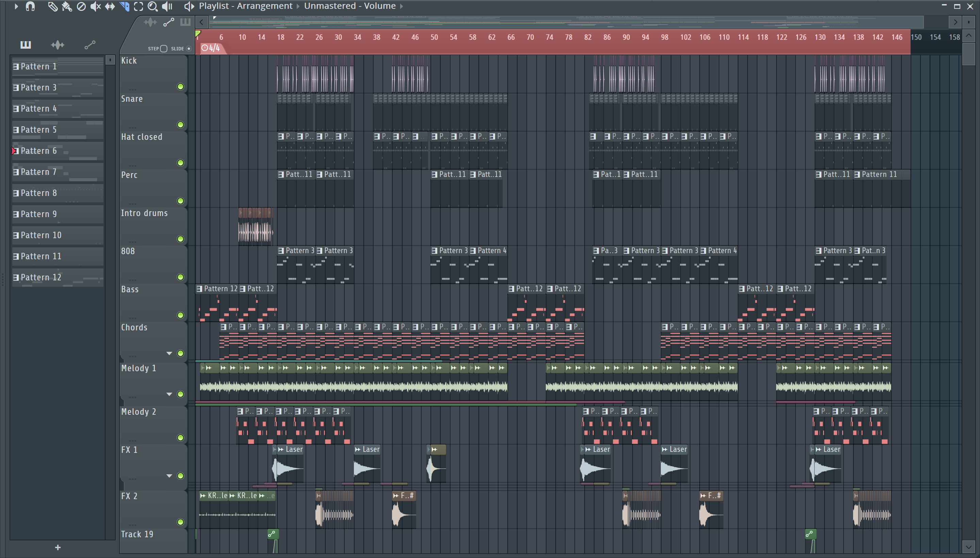Select Pattern 12 in the picker

click(x=58, y=277)
